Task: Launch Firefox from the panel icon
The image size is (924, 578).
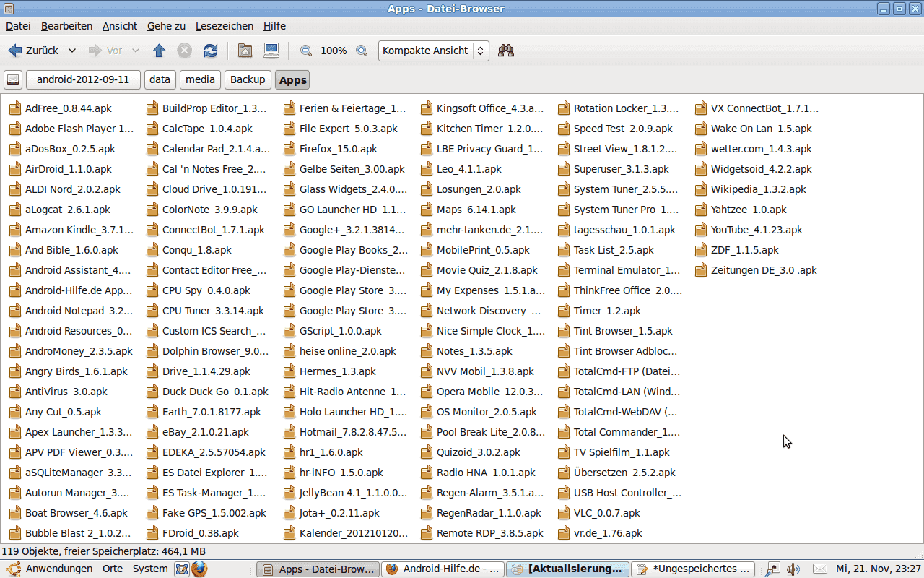Action: (x=199, y=569)
